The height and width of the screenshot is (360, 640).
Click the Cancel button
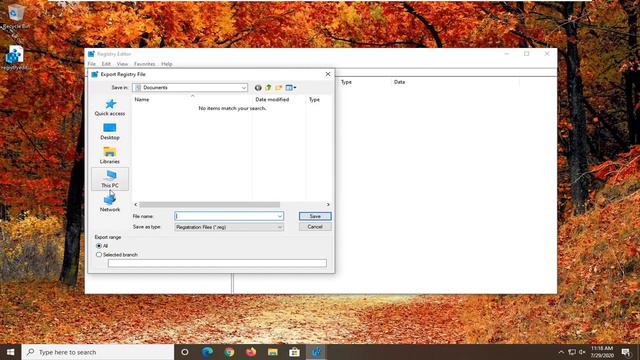(315, 227)
